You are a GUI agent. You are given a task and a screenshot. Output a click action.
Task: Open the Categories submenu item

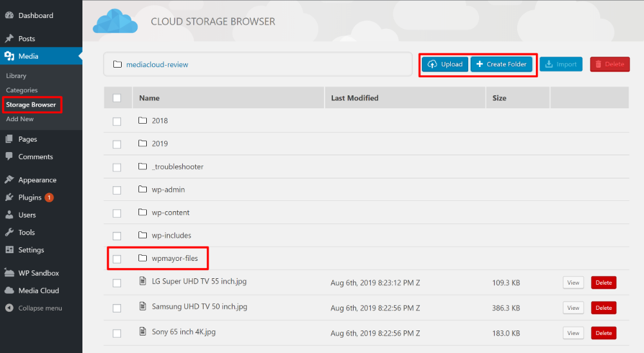(22, 90)
